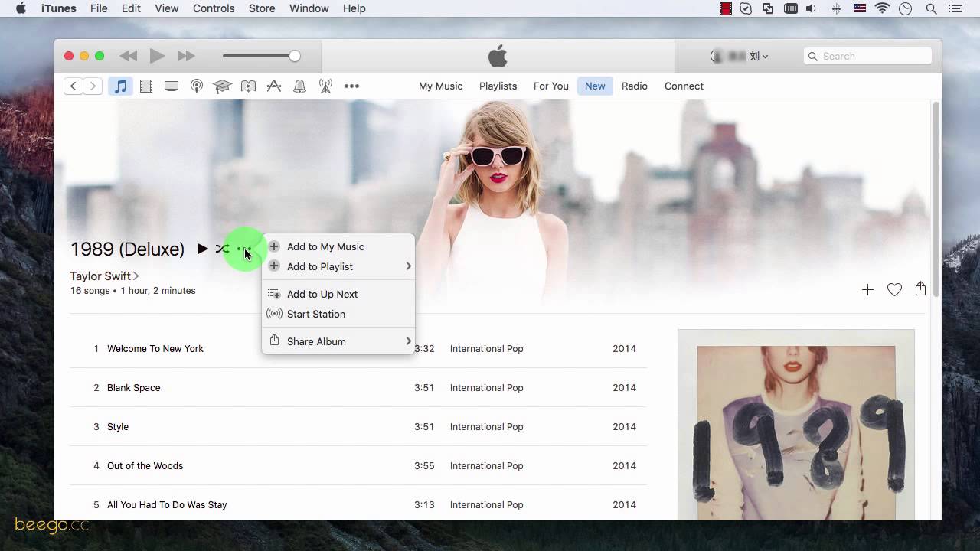Image resolution: width=980 pixels, height=551 pixels.
Task: Skip to next track in toolbar
Action: [x=186, y=56]
